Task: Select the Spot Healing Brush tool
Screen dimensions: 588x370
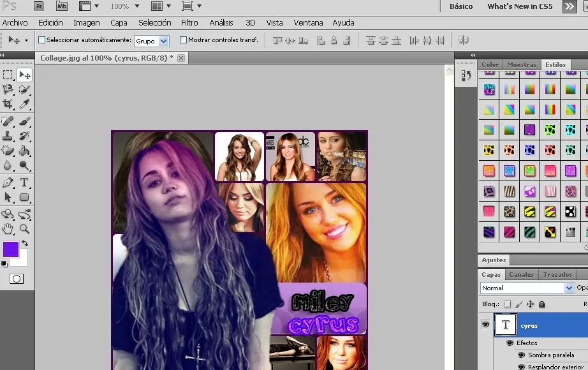Action: [8, 121]
